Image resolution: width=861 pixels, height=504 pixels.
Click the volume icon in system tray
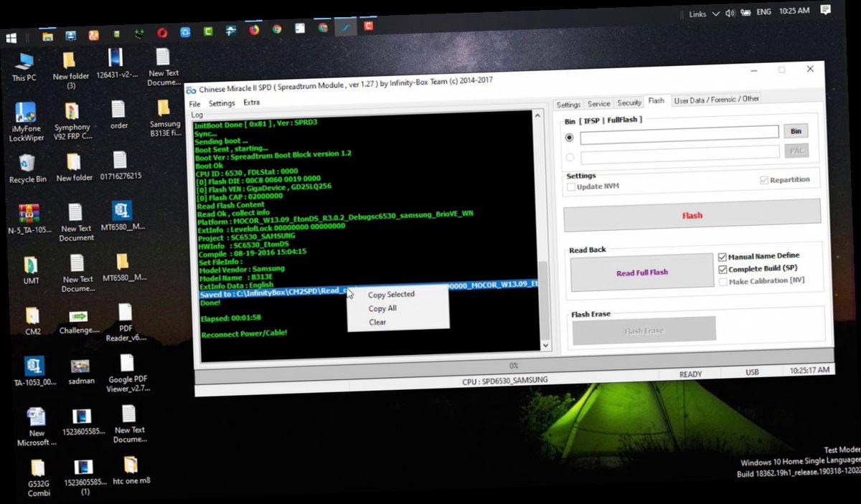[730, 13]
